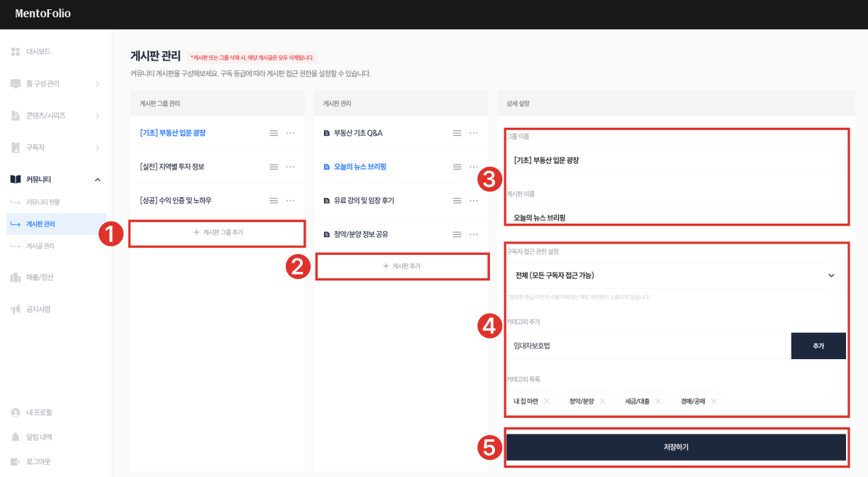868x477 pixels.
Task: Select the 커뮤니티 menu label
Action: pyautogui.click(x=39, y=179)
